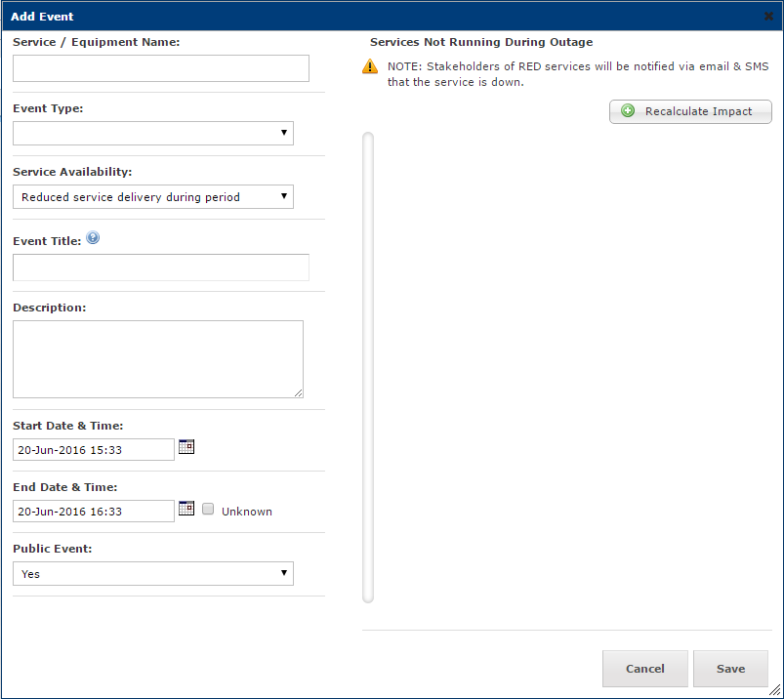Open the Service Availability dropdown
Viewport: 784px width, 699px height.
pos(153,196)
